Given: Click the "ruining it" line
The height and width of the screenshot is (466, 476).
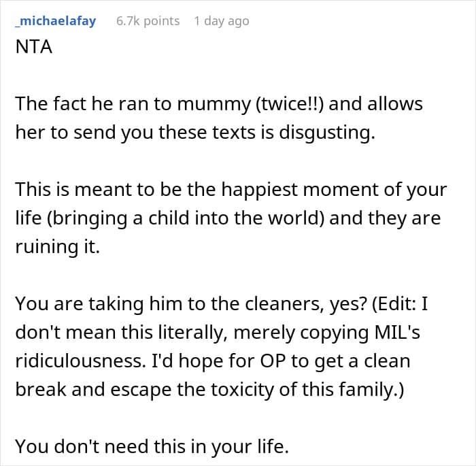Looking at the screenshot, I should pos(57,246).
